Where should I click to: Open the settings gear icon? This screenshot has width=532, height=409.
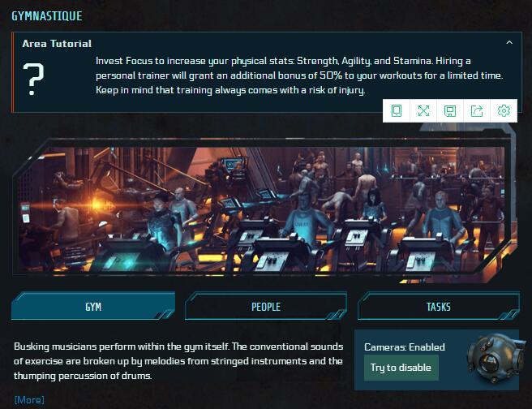(504, 110)
